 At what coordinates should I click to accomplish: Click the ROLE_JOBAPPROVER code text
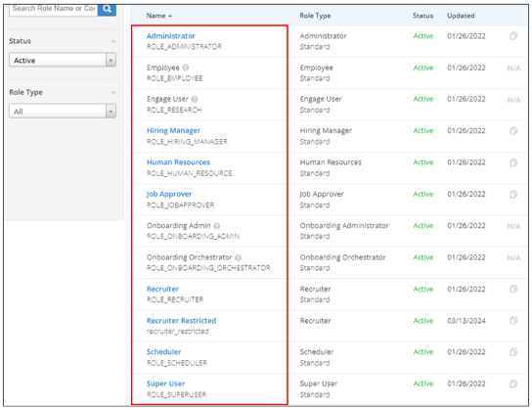180,205
